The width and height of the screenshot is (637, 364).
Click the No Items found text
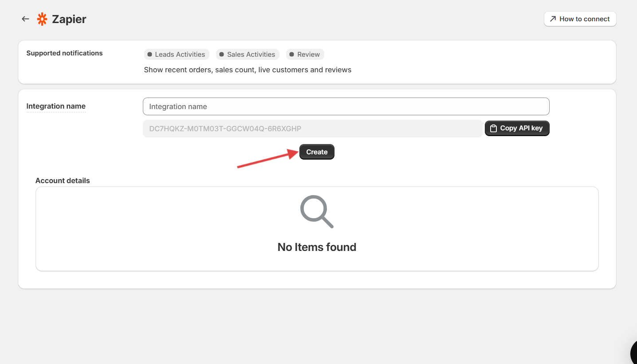(x=317, y=247)
